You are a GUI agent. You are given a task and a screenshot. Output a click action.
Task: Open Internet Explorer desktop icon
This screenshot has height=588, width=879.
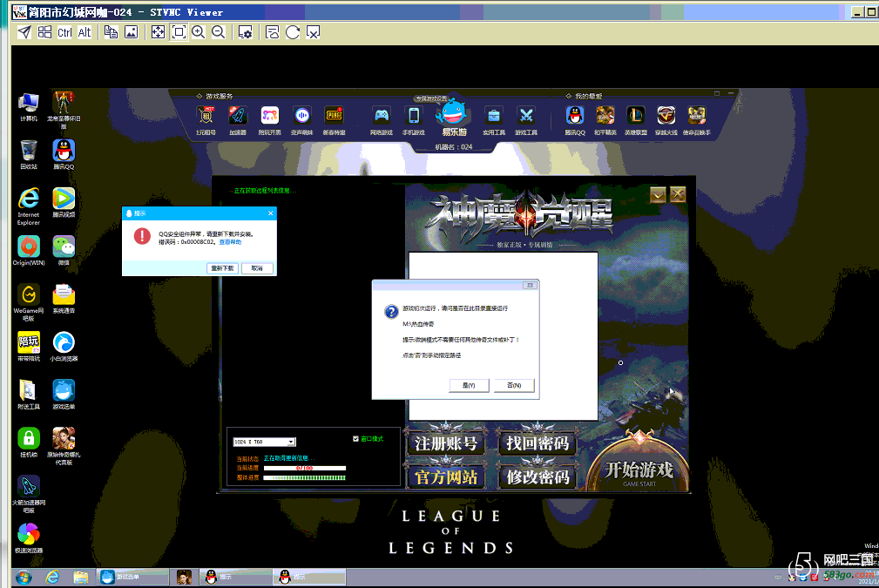29,206
